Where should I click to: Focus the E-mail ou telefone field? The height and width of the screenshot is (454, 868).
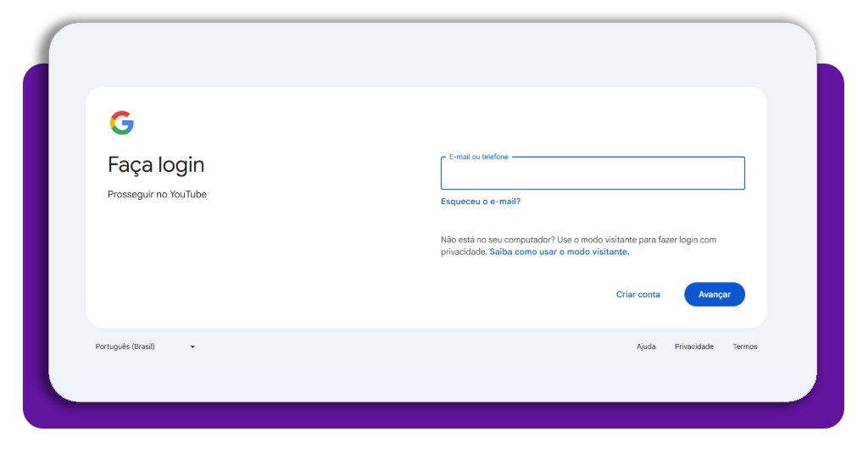pos(592,175)
